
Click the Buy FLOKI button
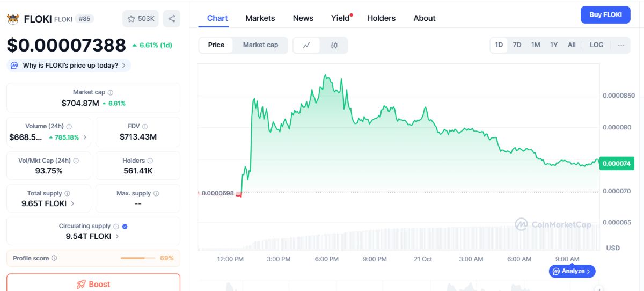tap(605, 15)
